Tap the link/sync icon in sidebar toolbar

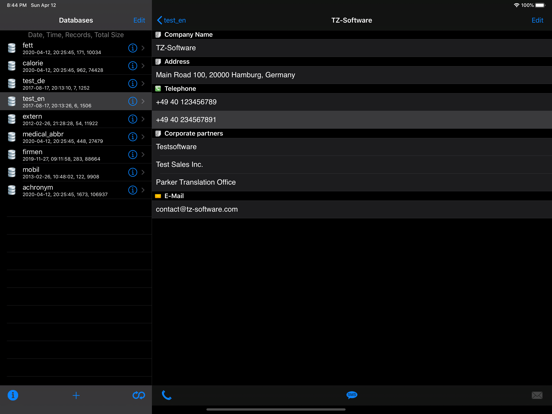[139, 395]
